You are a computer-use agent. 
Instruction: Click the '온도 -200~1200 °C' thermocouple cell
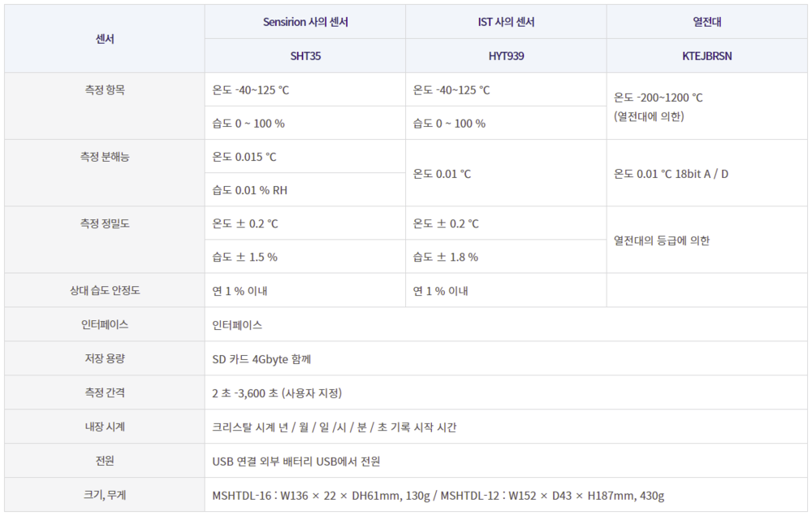pos(659,106)
